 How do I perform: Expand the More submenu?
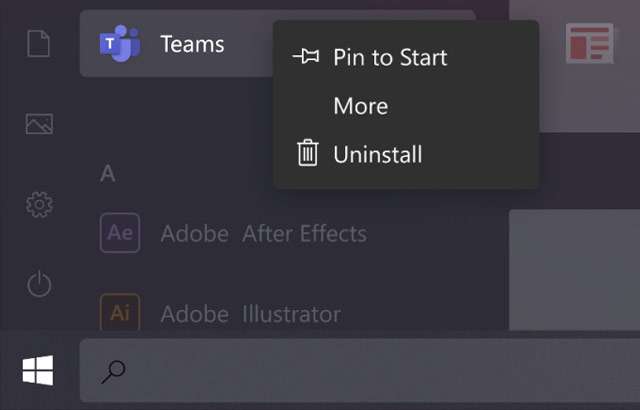pos(360,106)
